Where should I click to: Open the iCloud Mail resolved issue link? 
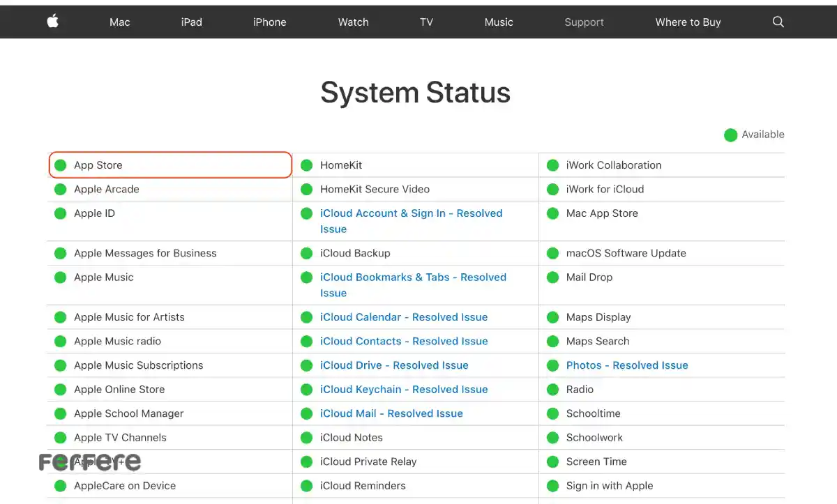coord(391,413)
